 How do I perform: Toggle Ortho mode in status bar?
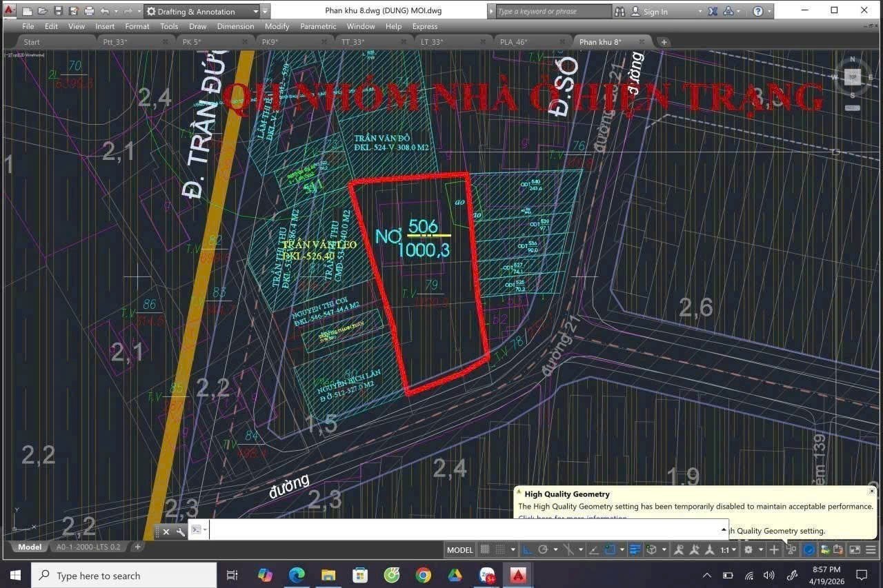[x=526, y=549]
